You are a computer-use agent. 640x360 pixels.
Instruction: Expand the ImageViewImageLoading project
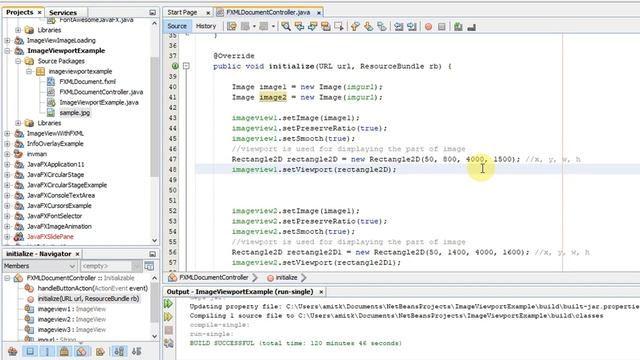pos(7,40)
